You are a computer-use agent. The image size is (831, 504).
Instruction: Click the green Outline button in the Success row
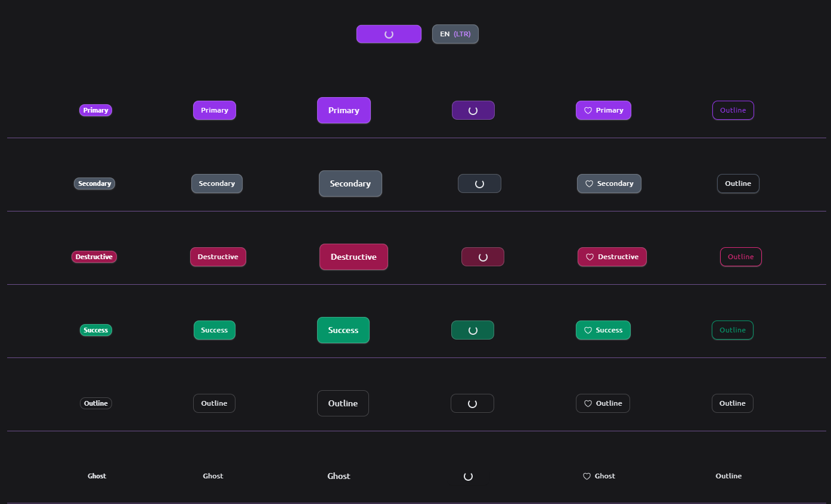733,330
